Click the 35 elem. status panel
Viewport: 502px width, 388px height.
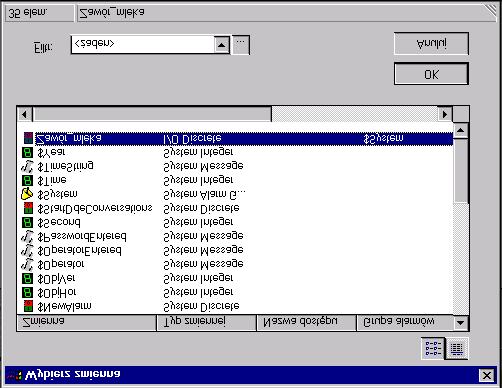click(40, 14)
